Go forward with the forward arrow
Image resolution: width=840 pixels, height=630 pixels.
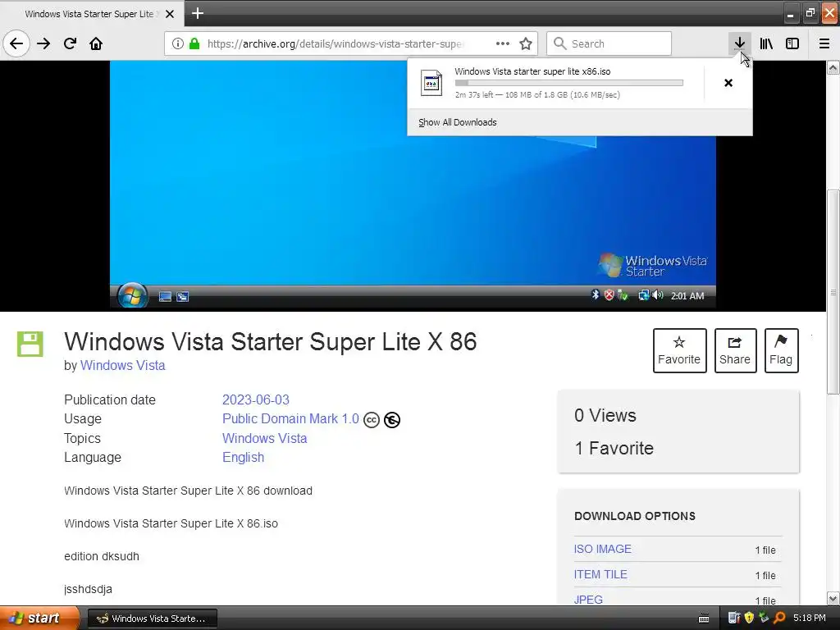(43, 43)
